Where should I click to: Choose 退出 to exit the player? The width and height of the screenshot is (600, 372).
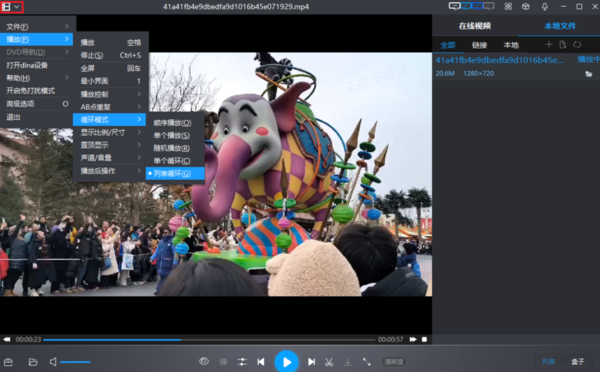[x=37, y=117]
